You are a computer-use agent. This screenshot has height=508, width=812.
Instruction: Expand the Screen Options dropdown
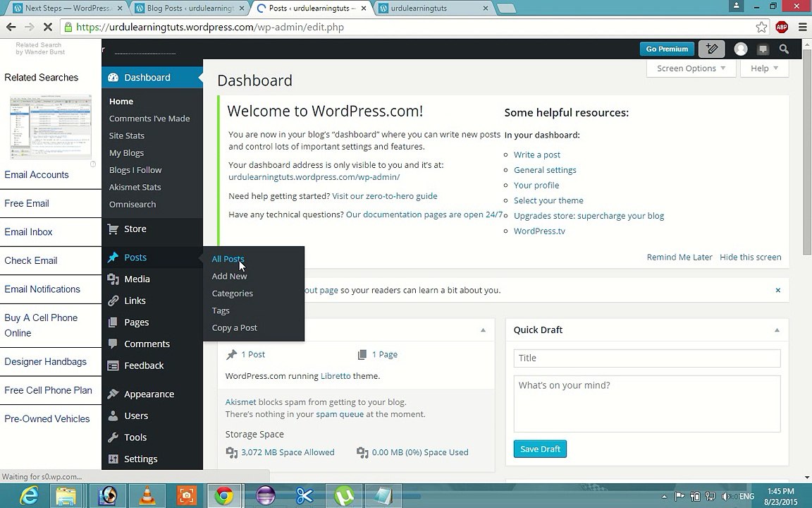click(691, 68)
